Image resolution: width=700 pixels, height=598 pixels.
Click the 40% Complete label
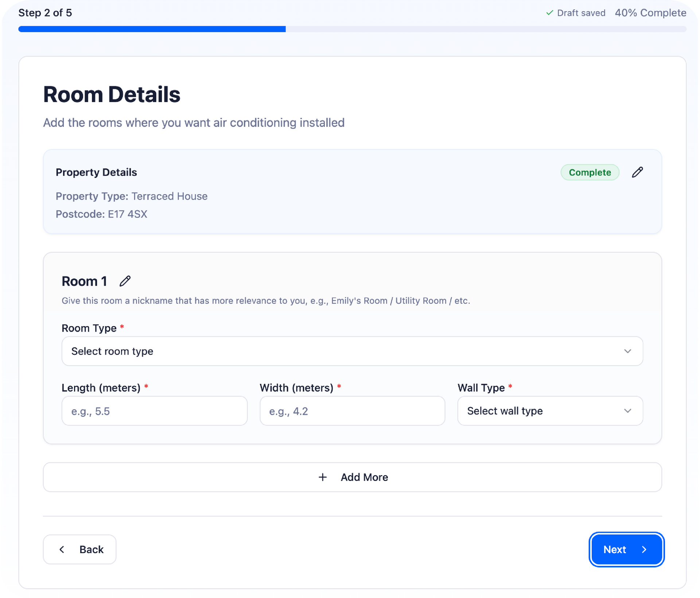pos(650,13)
